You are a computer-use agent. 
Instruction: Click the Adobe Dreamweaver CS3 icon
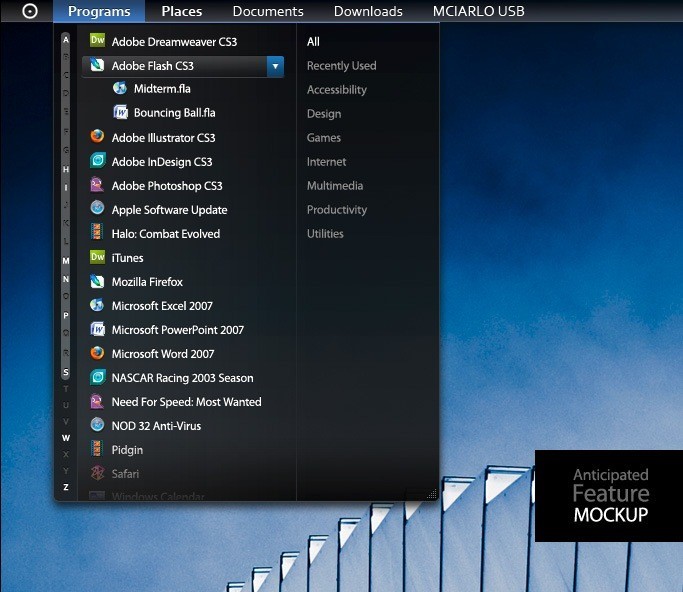97,41
